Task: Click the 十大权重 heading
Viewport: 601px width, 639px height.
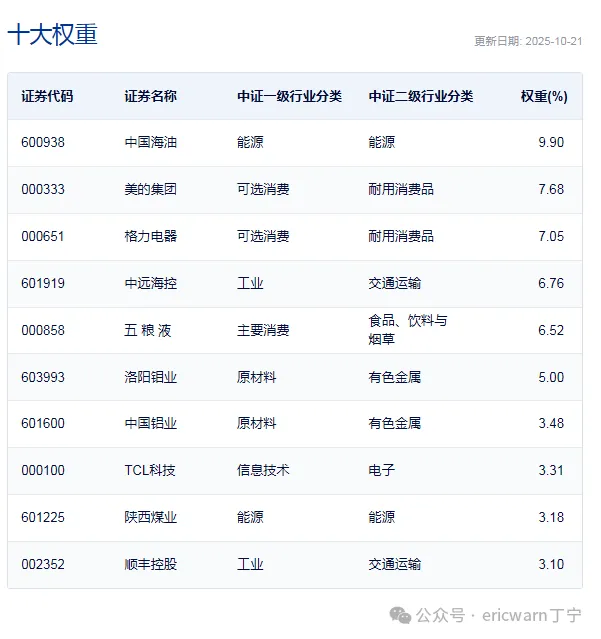Action: click(53, 34)
